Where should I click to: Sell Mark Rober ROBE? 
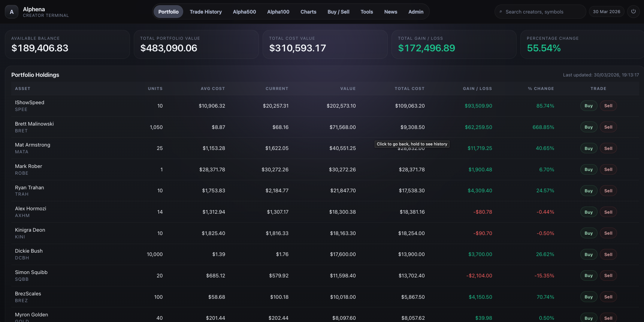pyautogui.click(x=608, y=169)
